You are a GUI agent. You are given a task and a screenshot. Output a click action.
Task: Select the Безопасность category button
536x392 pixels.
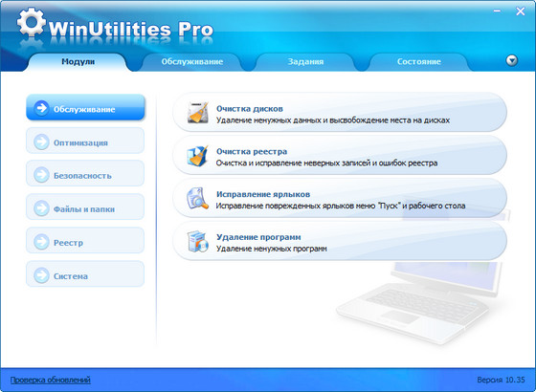(x=85, y=174)
